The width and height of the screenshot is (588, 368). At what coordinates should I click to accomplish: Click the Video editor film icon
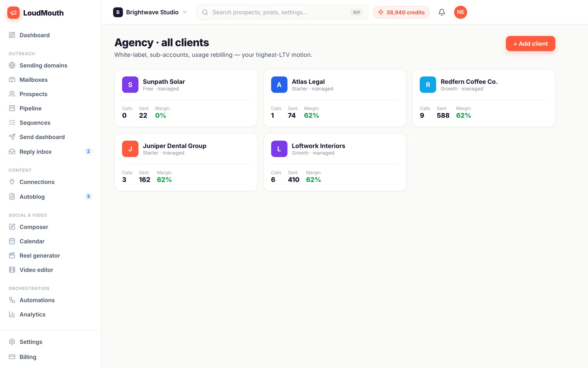click(12, 270)
